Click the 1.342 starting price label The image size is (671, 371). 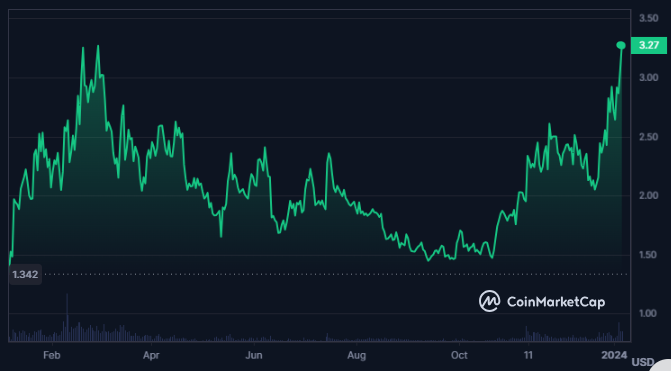pos(25,275)
